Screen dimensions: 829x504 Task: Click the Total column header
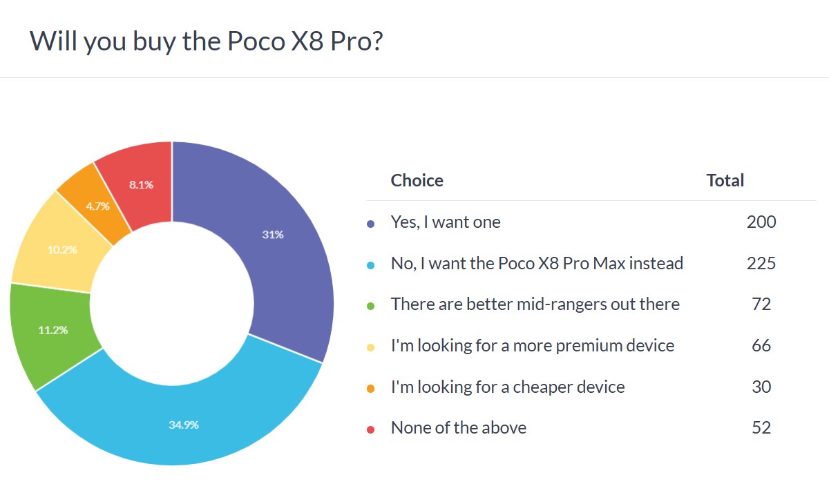coord(725,181)
